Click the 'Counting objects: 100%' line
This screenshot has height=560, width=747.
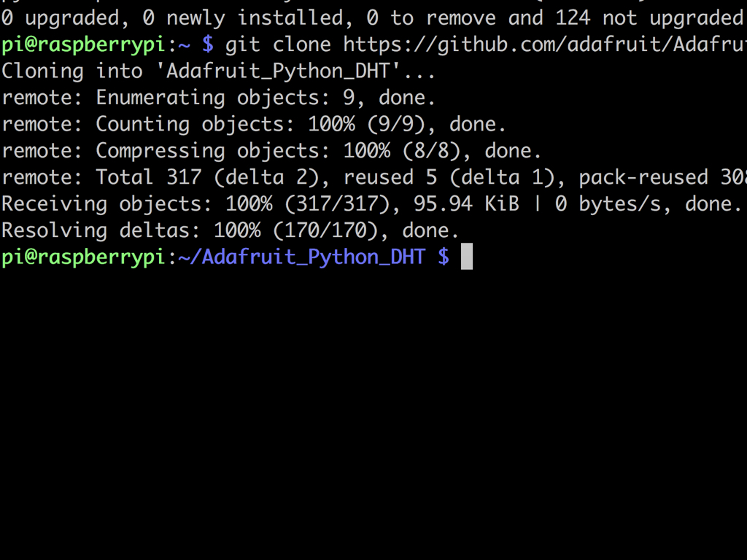point(253,125)
